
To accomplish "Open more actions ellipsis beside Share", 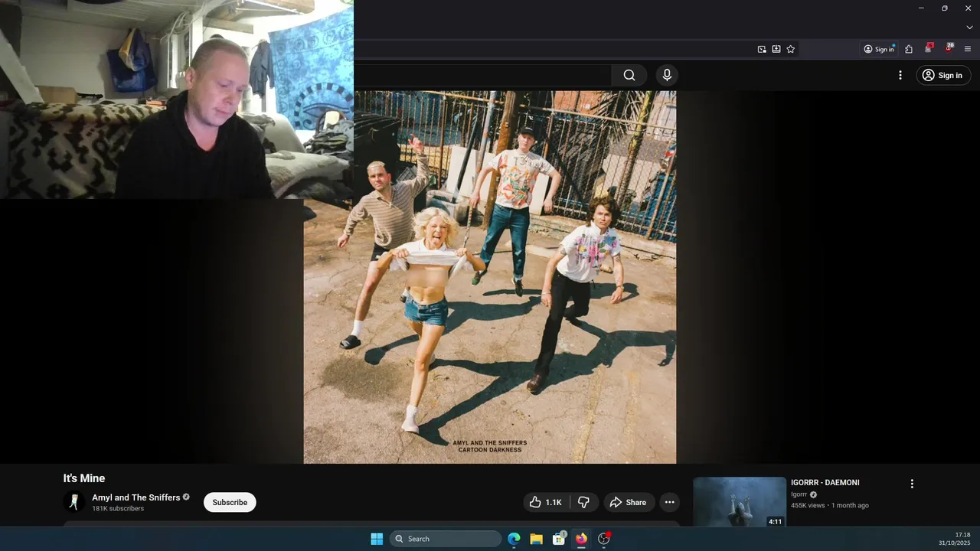I will coord(669,502).
